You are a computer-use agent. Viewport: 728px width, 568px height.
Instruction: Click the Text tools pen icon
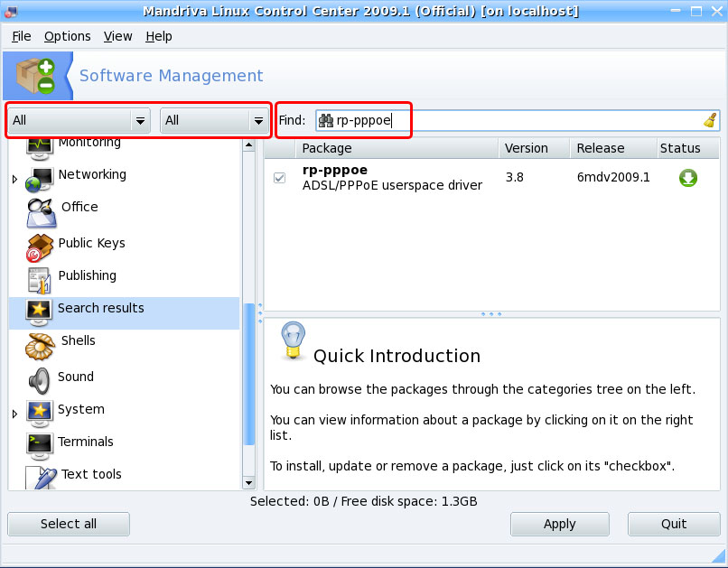pos(41,478)
